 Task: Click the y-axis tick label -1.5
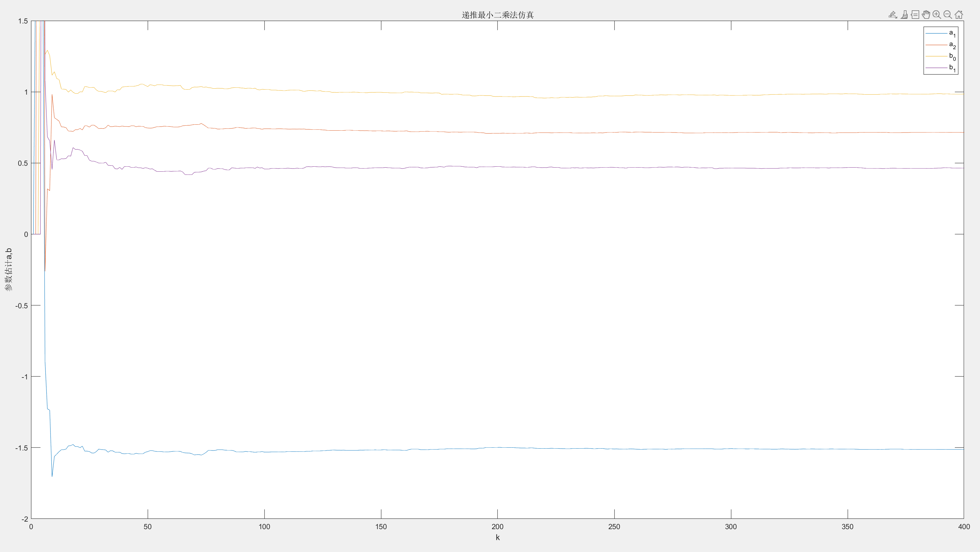pos(22,448)
